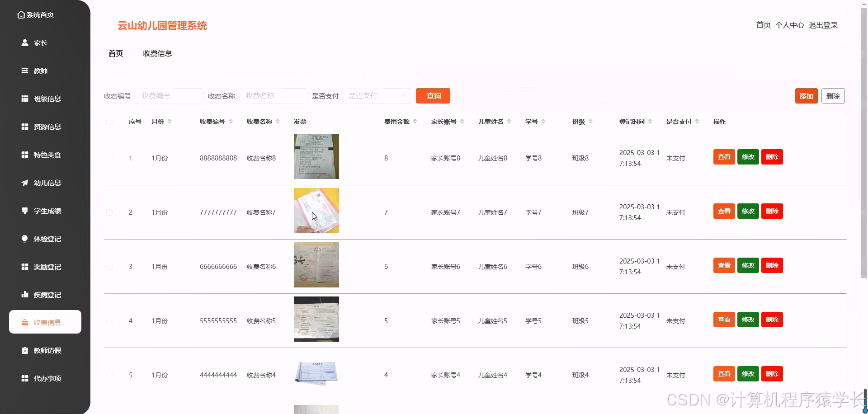The width and height of the screenshot is (868, 414).
Task: Click the home icon beside 系统首页
Action: [x=21, y=15]
